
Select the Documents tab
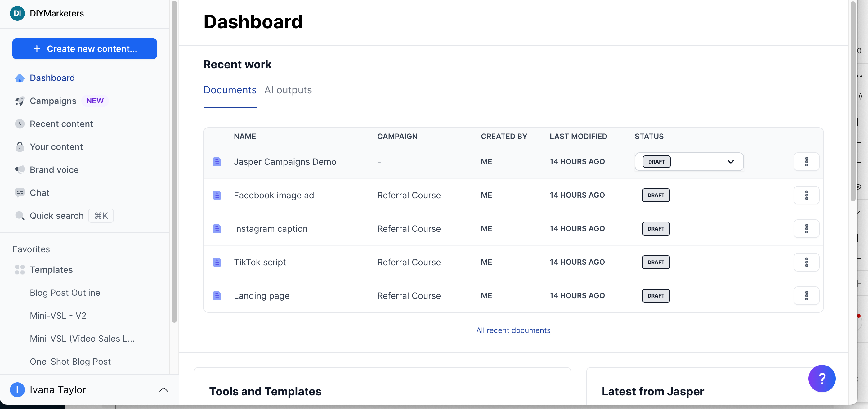coord(230,90)
